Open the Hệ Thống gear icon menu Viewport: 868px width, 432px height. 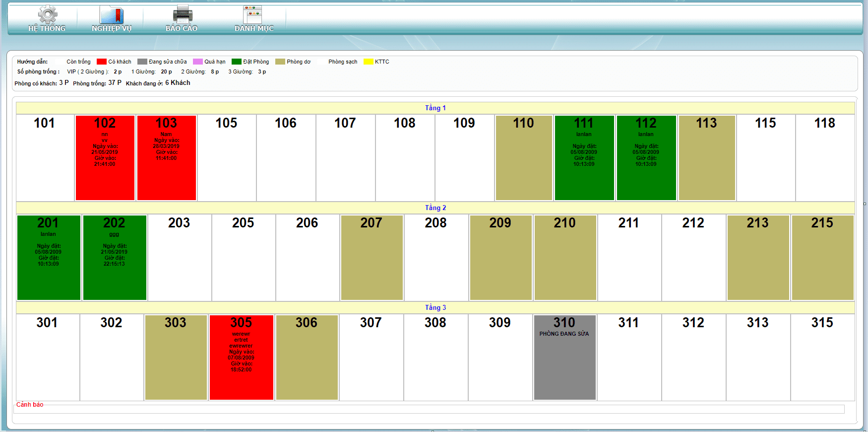[x=47, y=15]
